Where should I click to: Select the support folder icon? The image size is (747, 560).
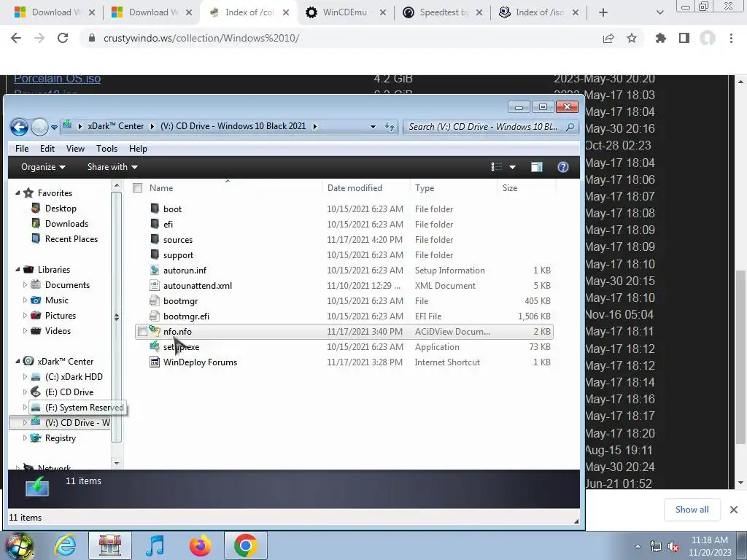coord(155,254)
